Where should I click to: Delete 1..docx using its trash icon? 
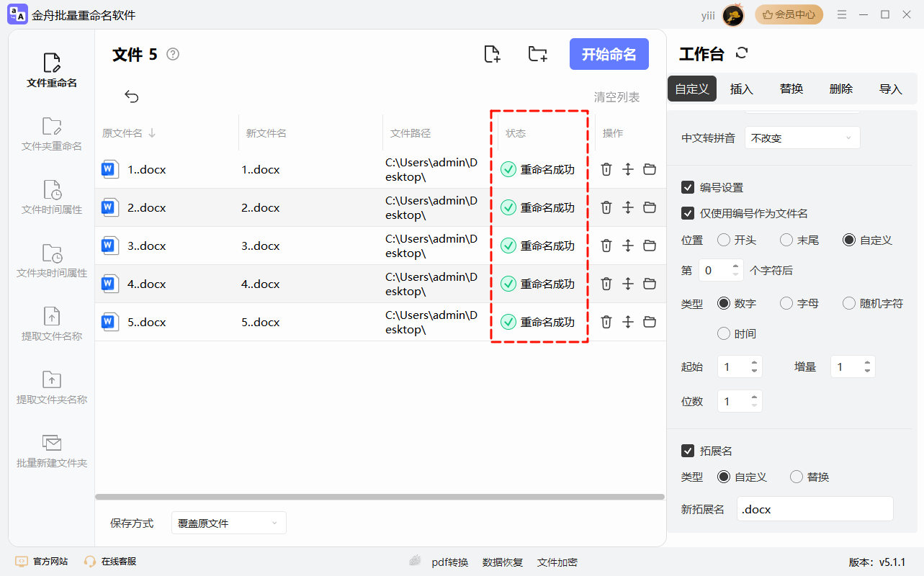pos(606,169)
